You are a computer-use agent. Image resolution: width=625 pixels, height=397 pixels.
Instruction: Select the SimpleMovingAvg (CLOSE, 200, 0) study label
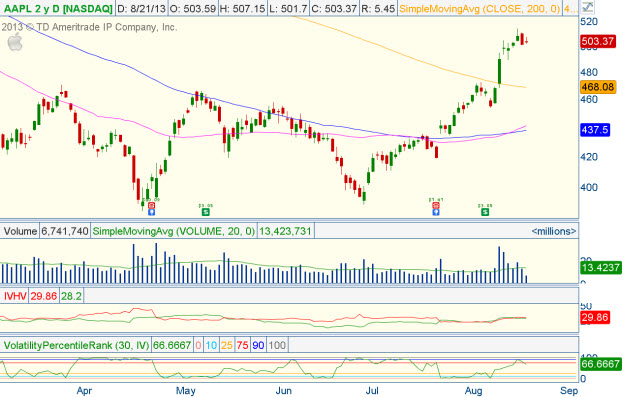click(x=480, y=8)
